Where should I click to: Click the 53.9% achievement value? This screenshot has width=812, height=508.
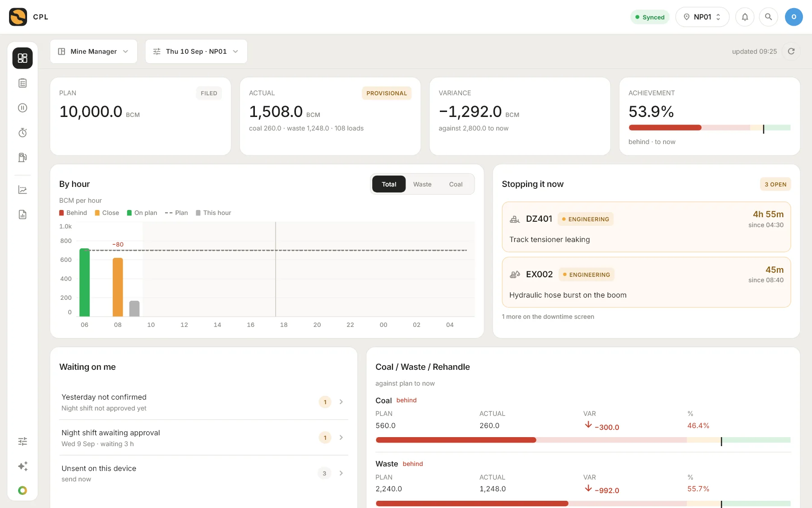click(x=651, y=112)
